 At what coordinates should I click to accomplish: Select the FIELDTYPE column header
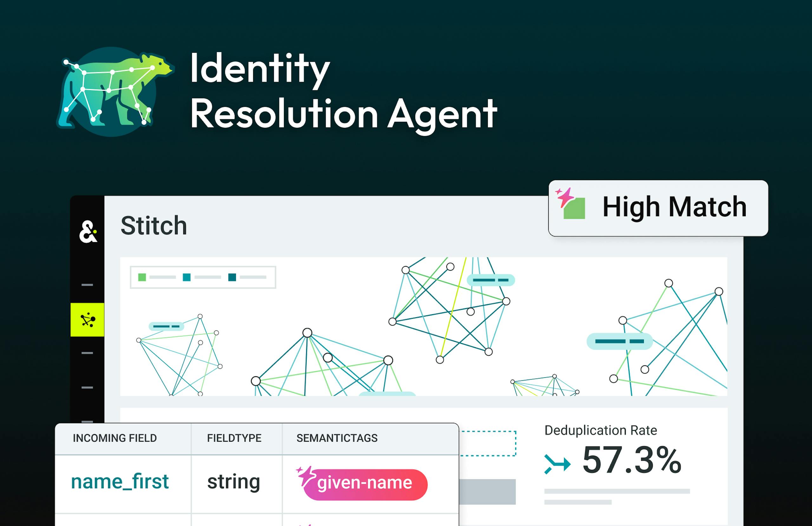pyautogui.click(x=234, y=438)
